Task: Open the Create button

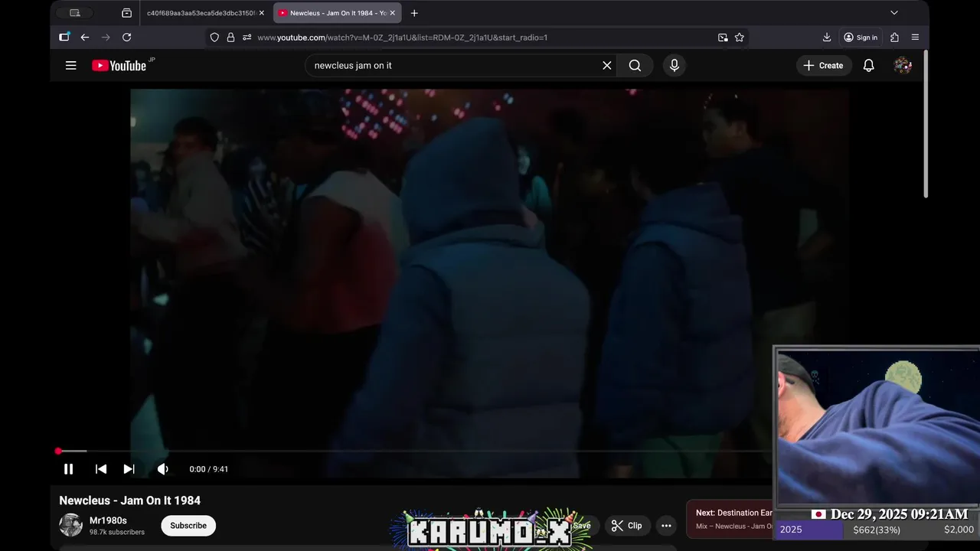Action: tap(823, 66)
